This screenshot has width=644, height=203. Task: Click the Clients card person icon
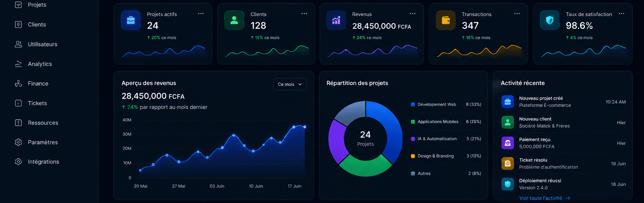tap(234, 20)
